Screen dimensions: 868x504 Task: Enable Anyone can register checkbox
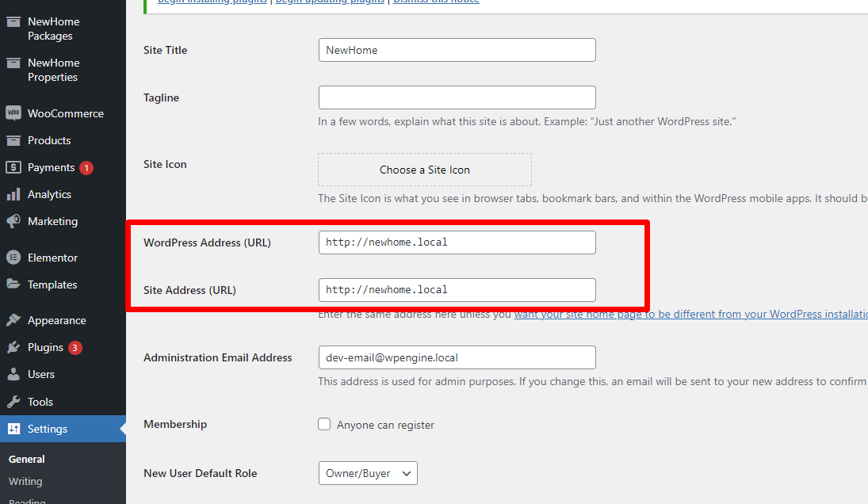tap(324, 424)
